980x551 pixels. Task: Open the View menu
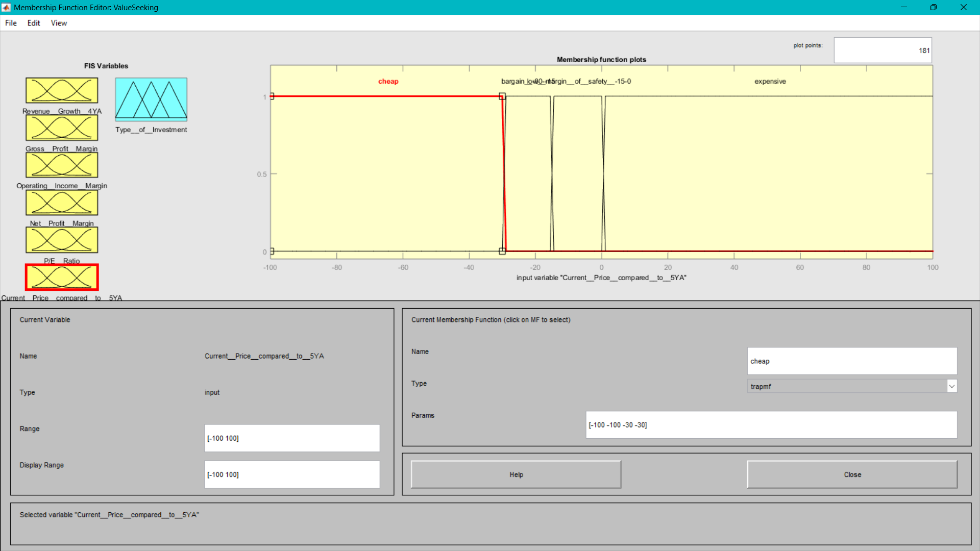coord(59,23)
